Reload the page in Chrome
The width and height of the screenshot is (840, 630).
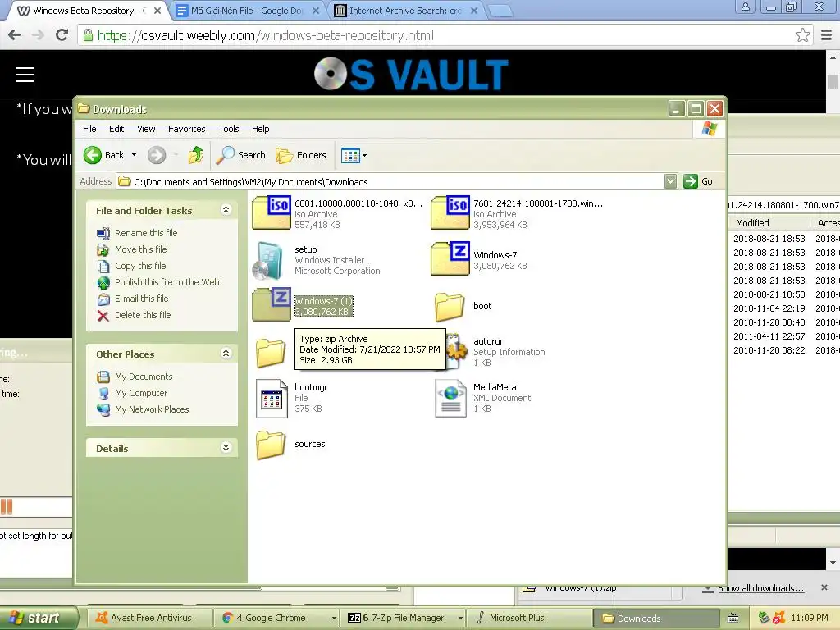point(62,35)
